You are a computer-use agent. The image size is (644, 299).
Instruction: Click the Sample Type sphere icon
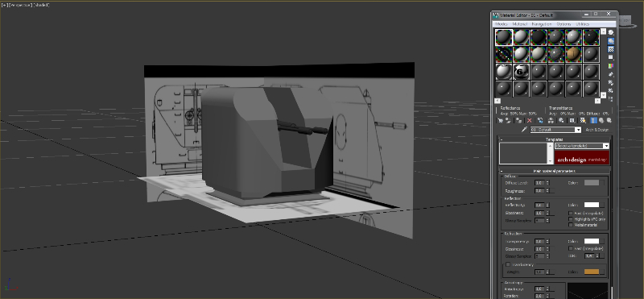pos(611,32)
